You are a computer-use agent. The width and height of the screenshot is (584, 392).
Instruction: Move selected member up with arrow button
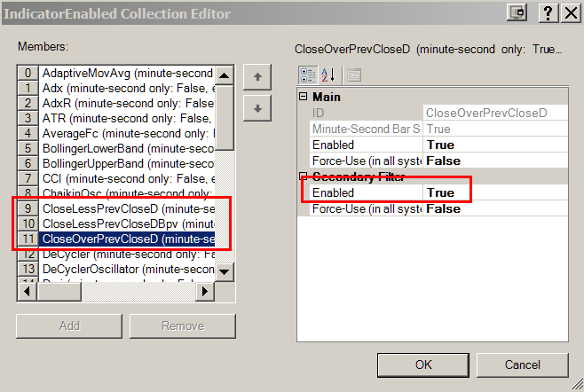click(256, 77)
